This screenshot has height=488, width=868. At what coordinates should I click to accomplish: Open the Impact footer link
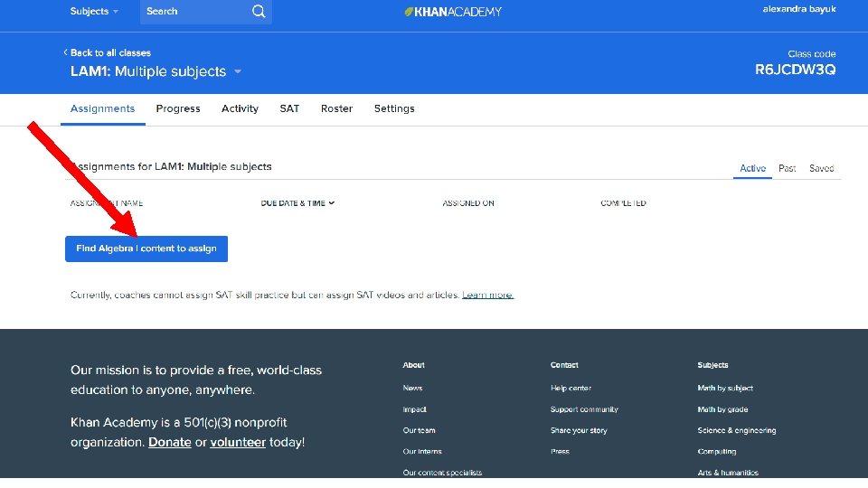tap(415, 409)
